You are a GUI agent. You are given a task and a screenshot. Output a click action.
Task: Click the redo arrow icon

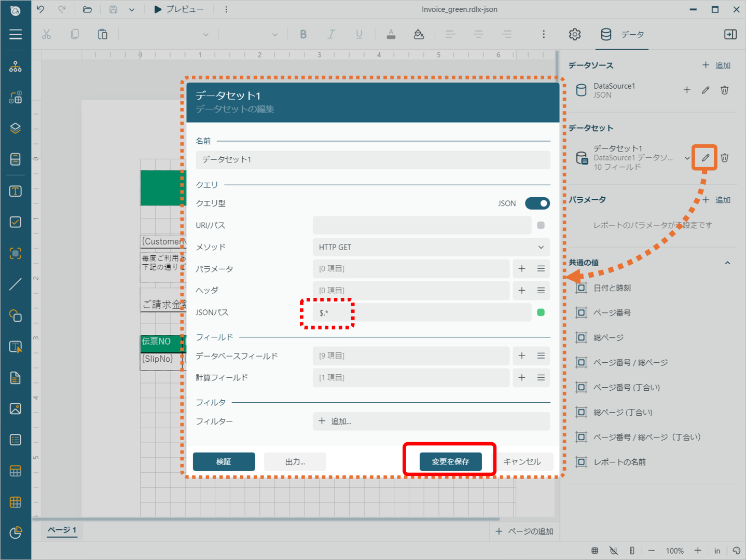click(62, 9)
